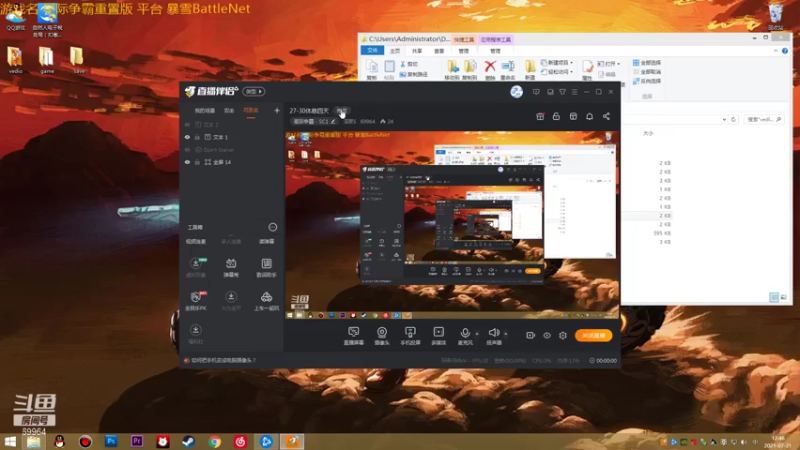The image size is (800, 450).
Task: Click the share icon in streaming app
Action: pyautogui.click(x=606, y=116)
